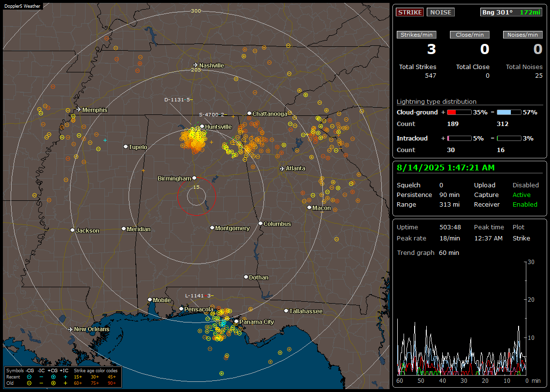Select the Dothan city marker dot
Image resolution: width=550 pixels, height=392 pixels.
click(x=246, y=277)
